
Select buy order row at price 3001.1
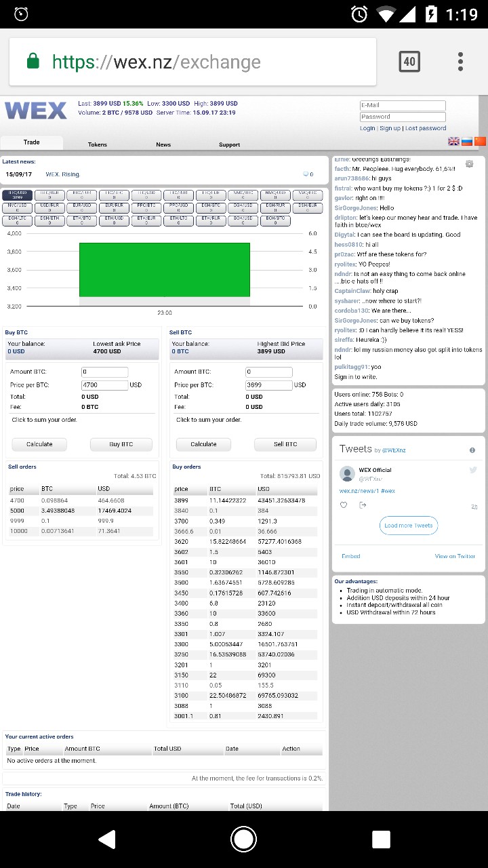[x=247, y=716]
